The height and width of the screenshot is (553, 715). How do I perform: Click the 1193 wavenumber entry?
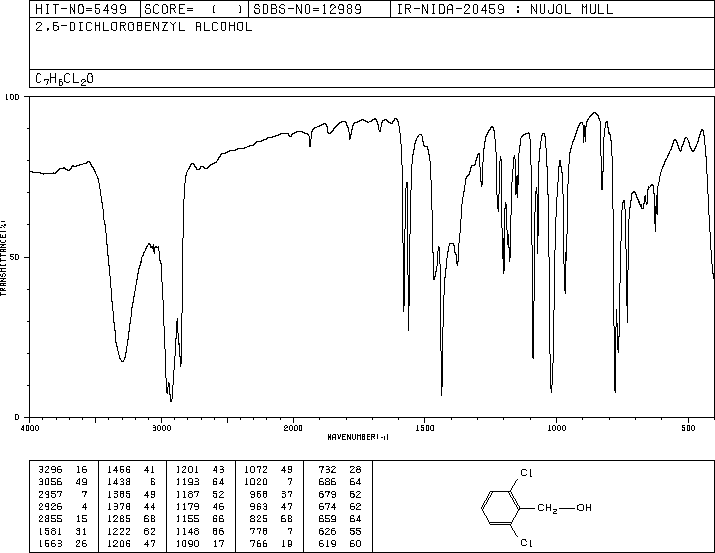(187, 482)
